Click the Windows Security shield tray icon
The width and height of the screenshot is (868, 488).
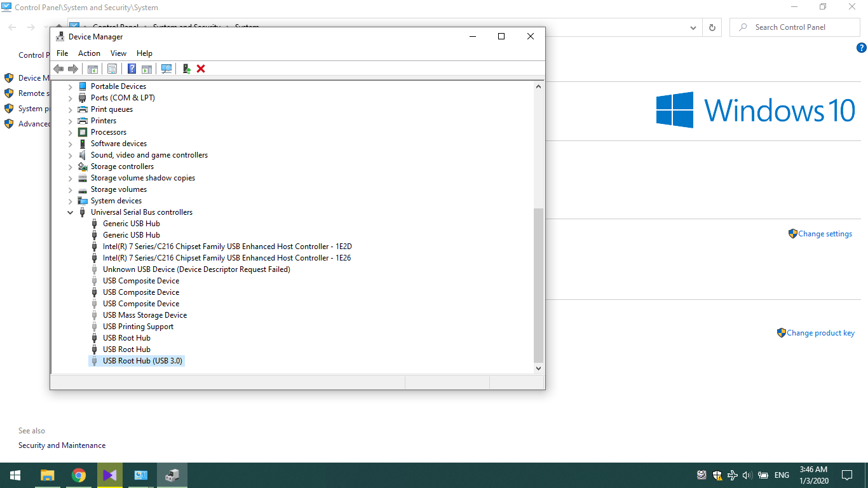717,475
